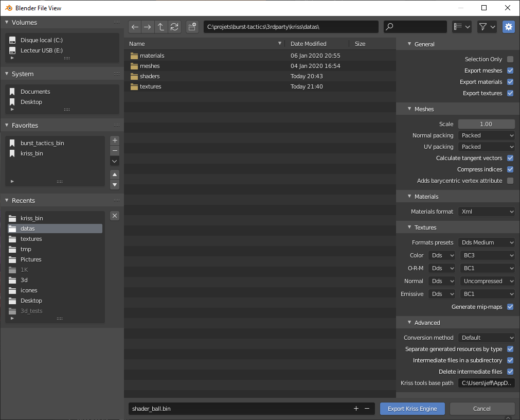This screenshot has height=420, width=520.
Task: Go back to previous folder arrow
Action: [x=135, y=27]
